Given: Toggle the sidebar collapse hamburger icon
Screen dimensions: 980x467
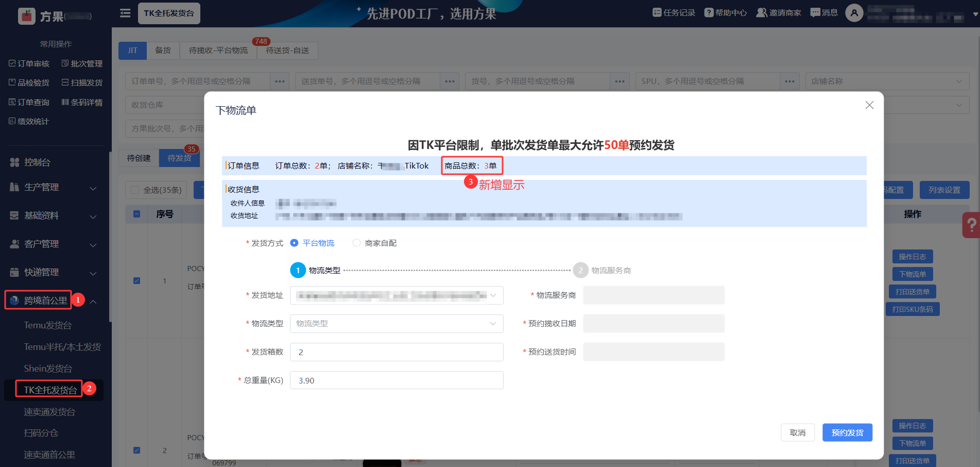Looking at the screenshot, I should point(125,13).
